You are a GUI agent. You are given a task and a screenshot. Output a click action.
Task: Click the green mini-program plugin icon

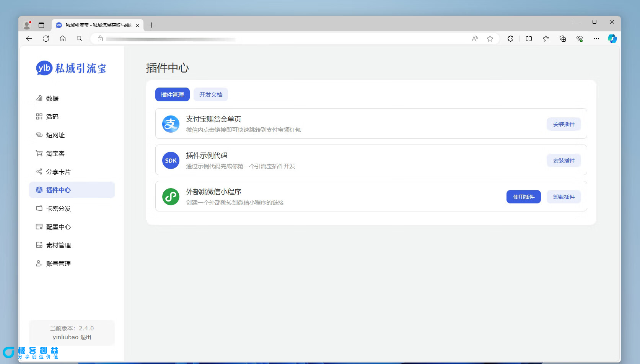(x=171, y=197)
